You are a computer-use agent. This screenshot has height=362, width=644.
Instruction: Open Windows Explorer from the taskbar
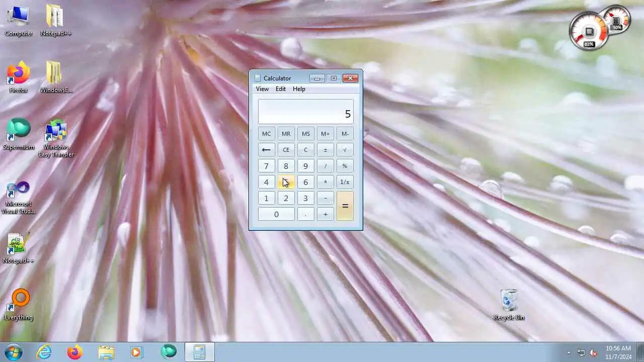[106, 352]
